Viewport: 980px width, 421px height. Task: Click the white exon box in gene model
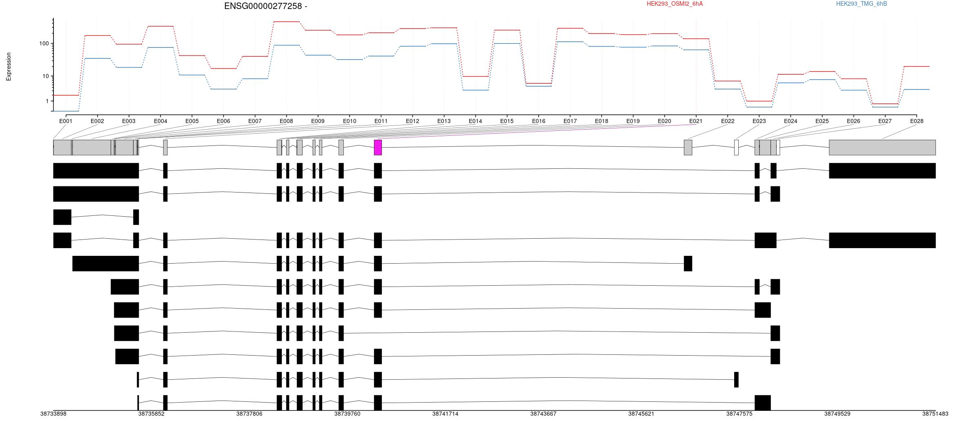coord(736,148)
